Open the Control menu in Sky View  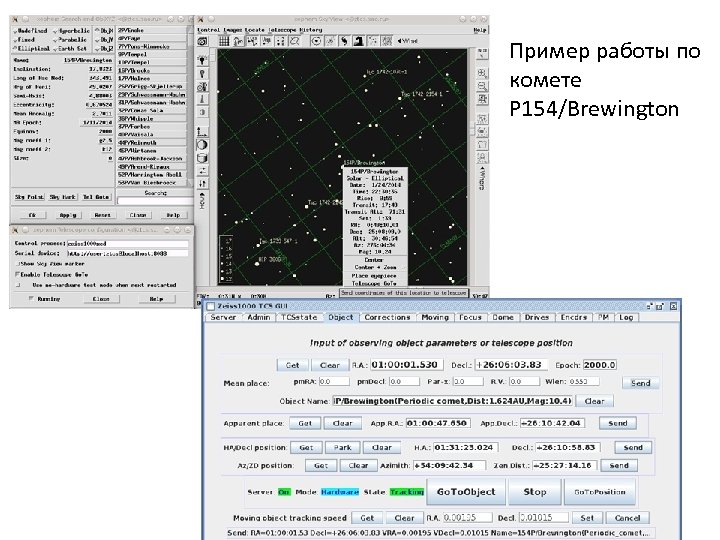[208, 30]
